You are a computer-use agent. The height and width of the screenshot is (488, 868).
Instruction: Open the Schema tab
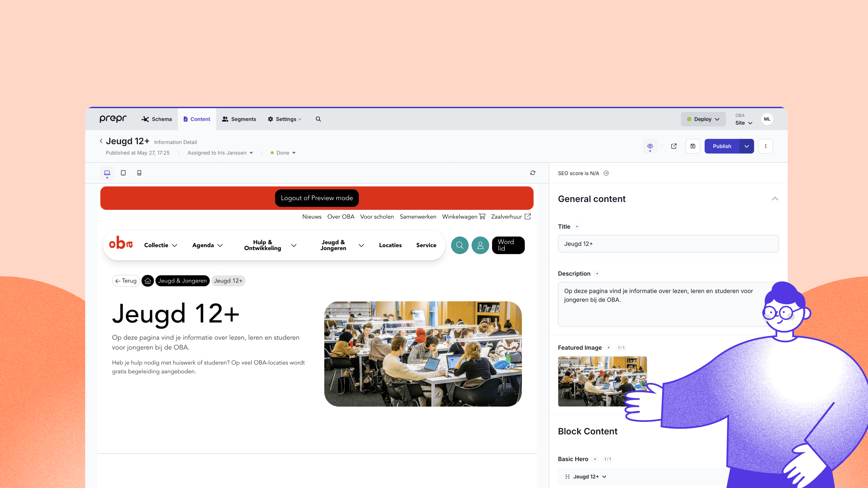pyautogui.click(x=157, y=119)
